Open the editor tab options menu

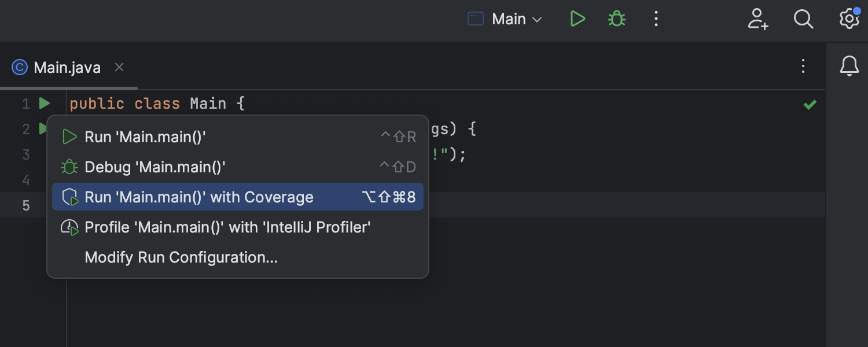tap(803, 67)
